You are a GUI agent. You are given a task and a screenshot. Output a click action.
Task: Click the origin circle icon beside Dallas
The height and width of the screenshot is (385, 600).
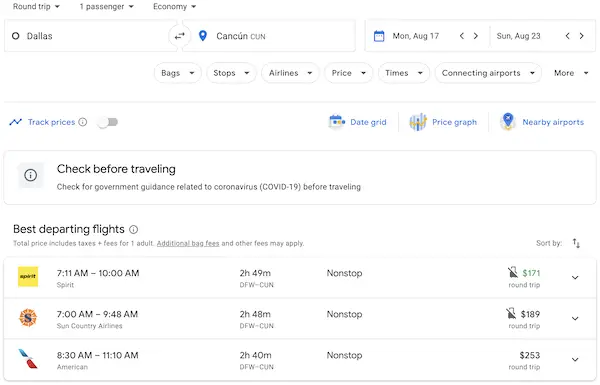point(16,36)
